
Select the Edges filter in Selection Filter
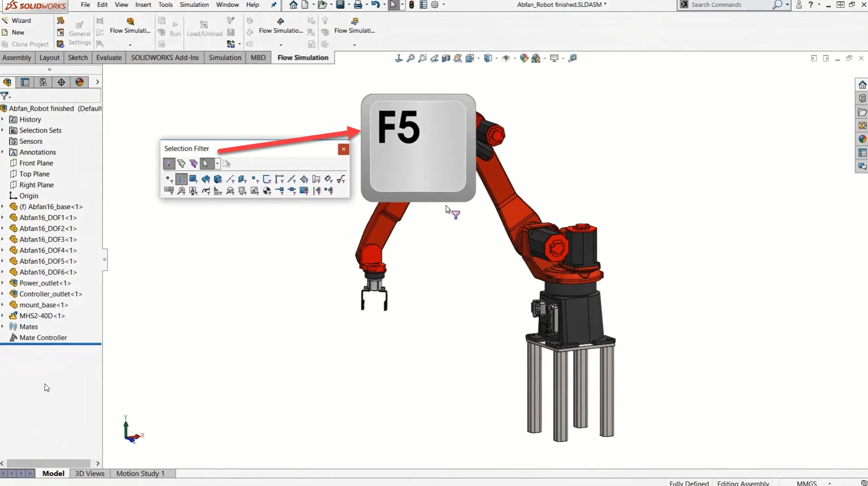coord(181,179)
